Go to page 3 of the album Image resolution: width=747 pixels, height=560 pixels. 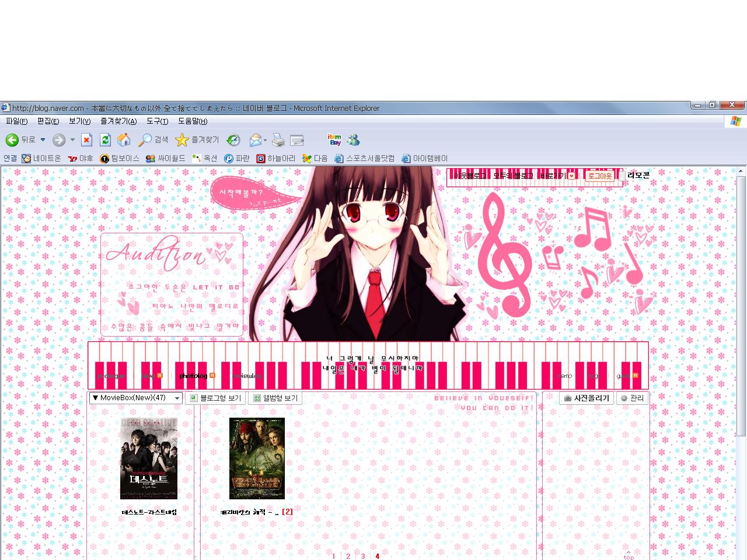point(363,556)
